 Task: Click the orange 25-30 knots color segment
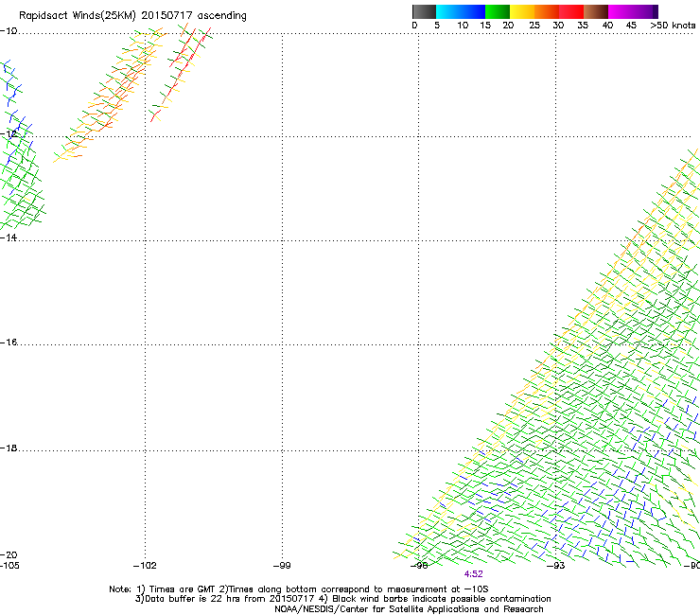(x=547, y=11)
